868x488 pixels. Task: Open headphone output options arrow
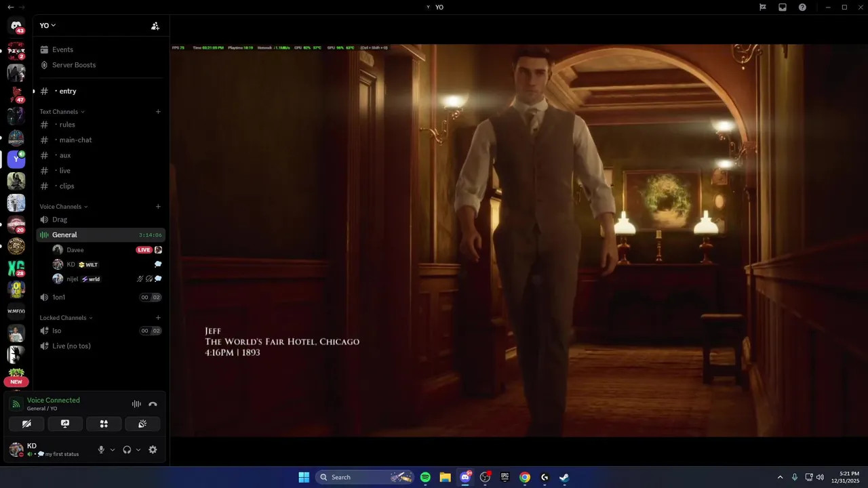tap(138, 449)
